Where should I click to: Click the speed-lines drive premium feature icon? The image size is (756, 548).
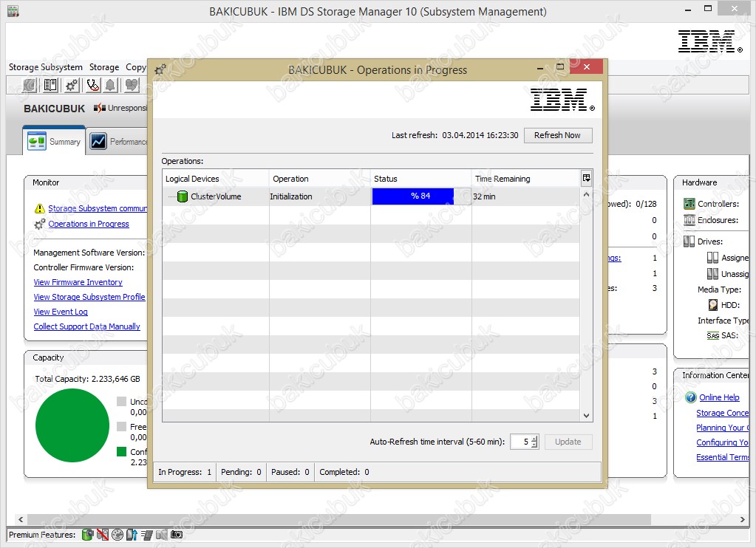click(x=147, y=535)
